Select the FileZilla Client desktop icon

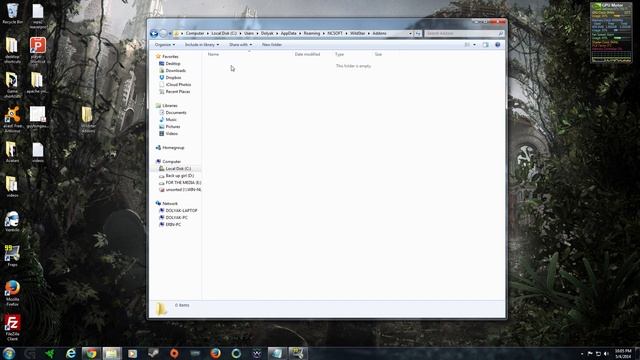[12, 327]
